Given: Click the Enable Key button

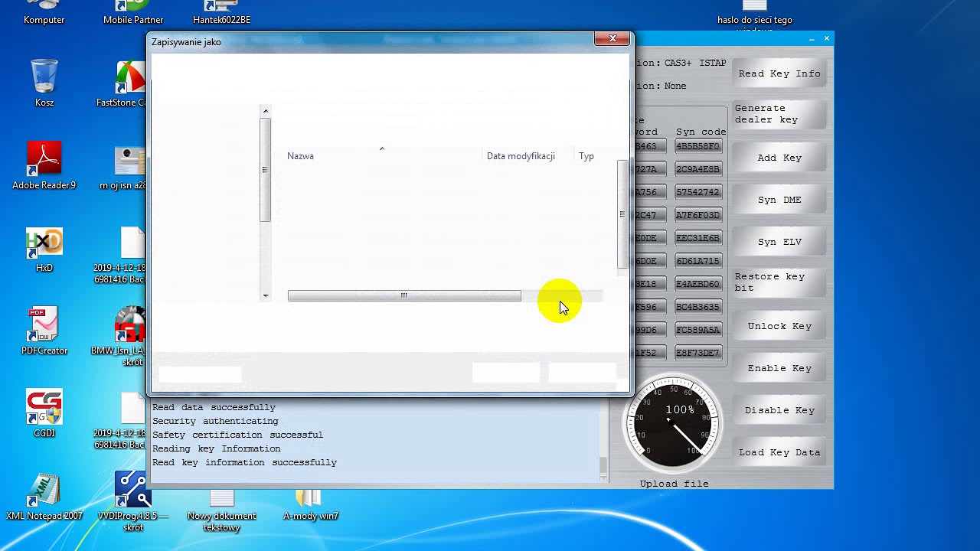Looking at the screenshot, I should coord(779,368).
